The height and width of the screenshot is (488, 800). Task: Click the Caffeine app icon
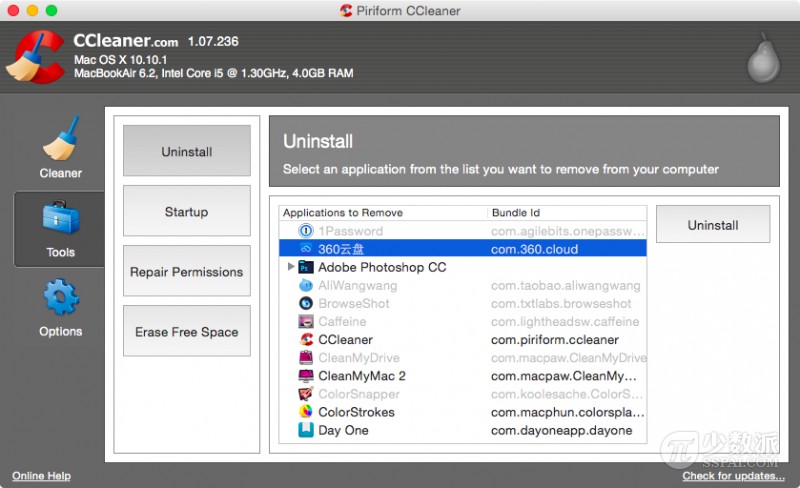pos(306,322)
